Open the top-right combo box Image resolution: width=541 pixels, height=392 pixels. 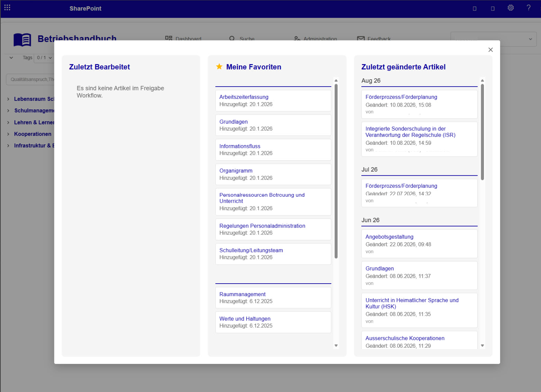[x=494, y=39]
